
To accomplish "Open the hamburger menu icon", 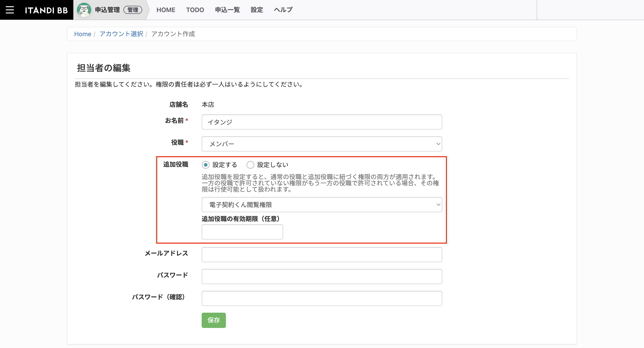I will [10, 10].
